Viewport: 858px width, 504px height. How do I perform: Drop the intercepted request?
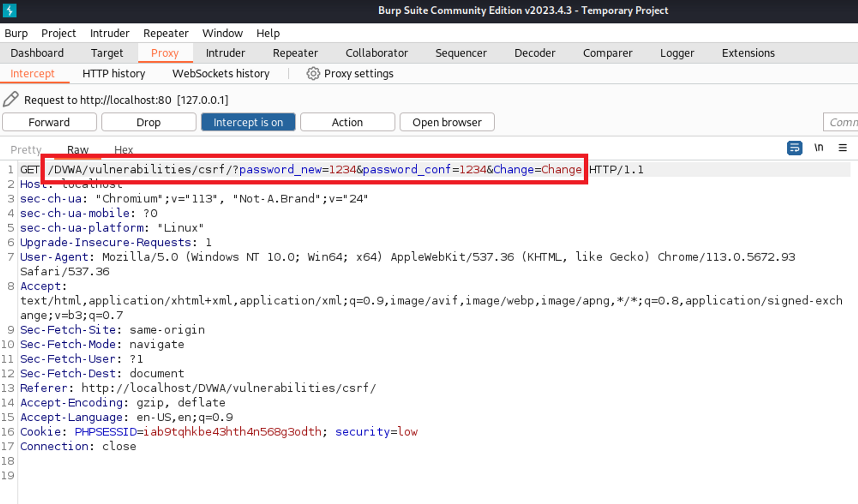(x=148, y=122)
